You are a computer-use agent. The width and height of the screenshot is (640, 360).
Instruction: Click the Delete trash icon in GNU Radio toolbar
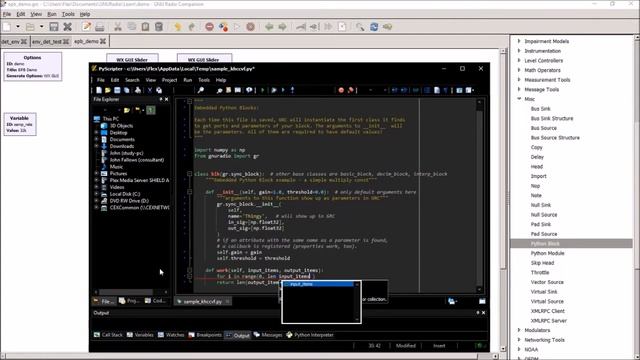tap(159, 27)
